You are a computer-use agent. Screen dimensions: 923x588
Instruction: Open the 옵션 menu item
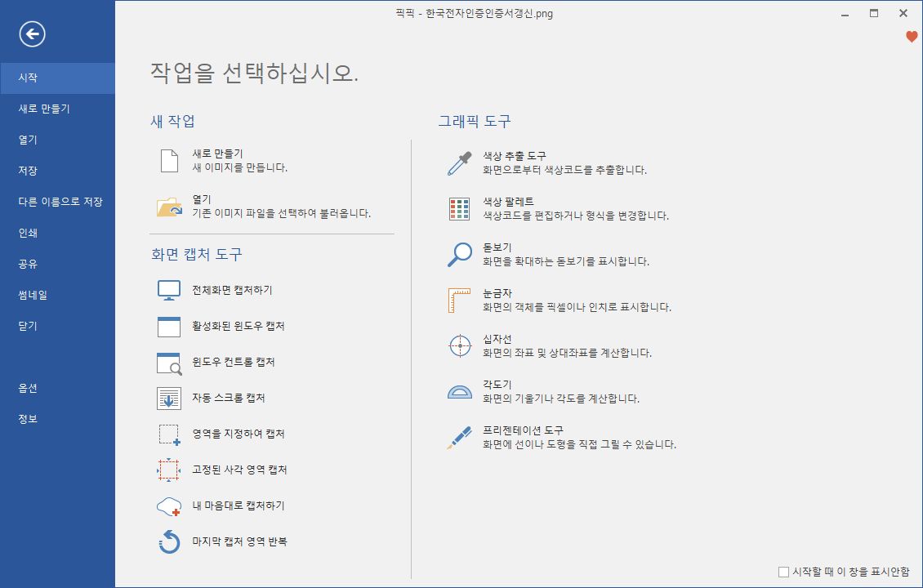29,388
